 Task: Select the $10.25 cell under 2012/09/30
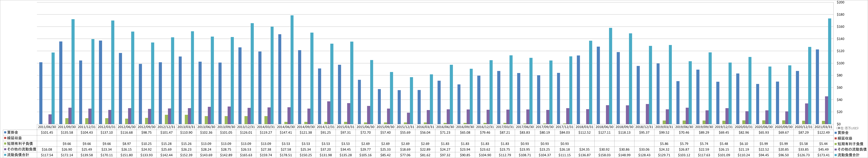coord(147,144)
